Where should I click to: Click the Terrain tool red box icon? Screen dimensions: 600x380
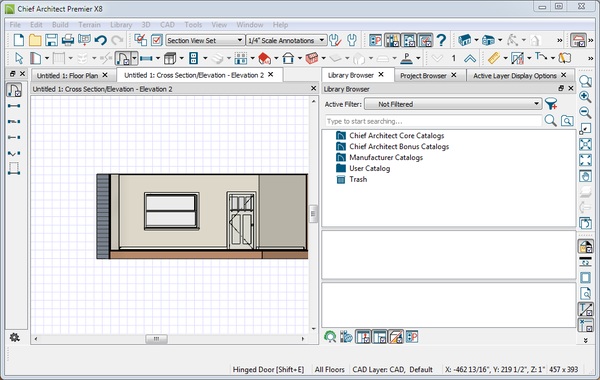point(312,59)
